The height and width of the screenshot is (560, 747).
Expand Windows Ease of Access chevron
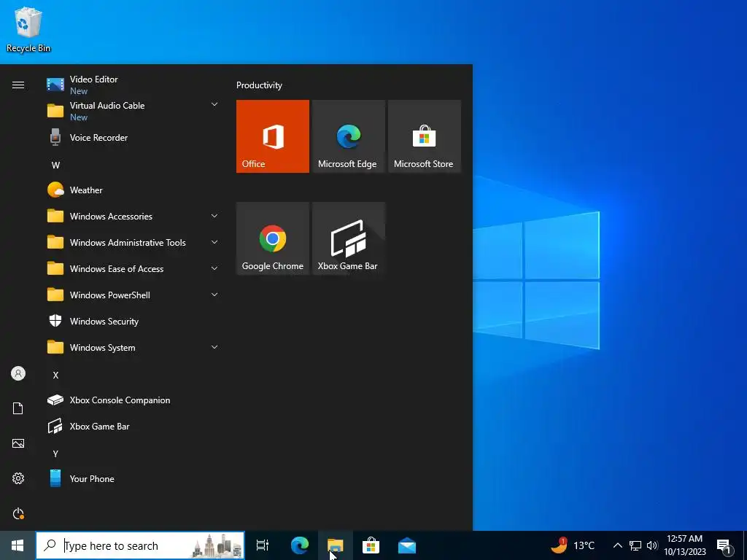[214, 268]
